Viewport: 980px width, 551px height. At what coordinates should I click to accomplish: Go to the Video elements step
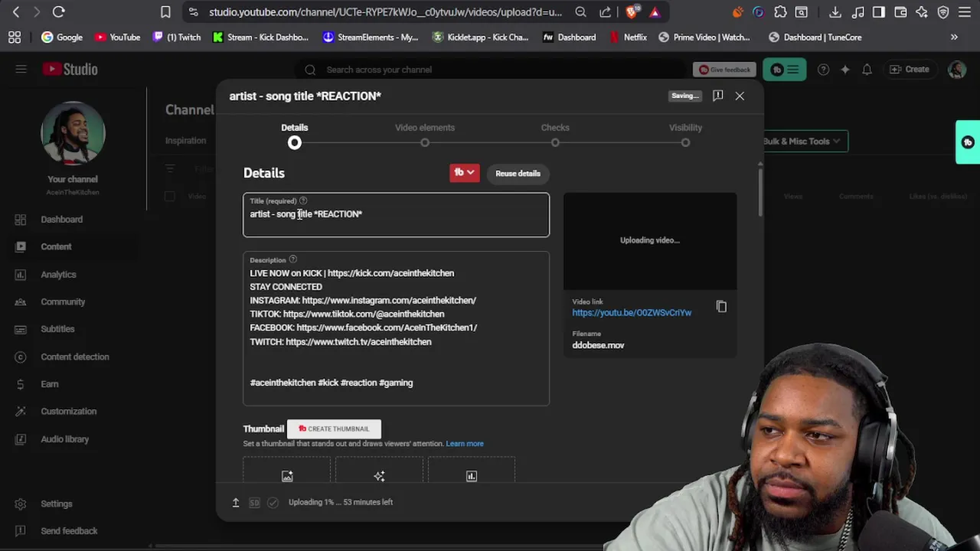coord(425,135)
